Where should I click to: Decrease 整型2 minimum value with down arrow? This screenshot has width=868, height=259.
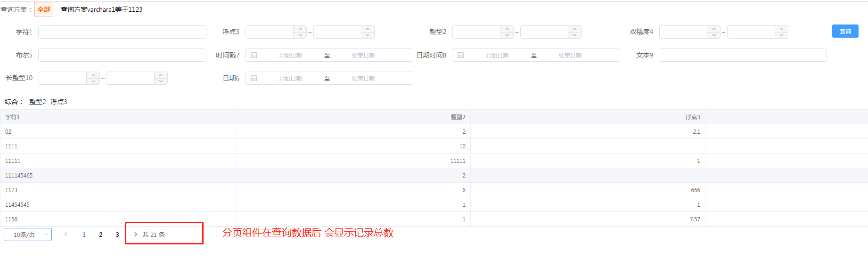[507, 35]
